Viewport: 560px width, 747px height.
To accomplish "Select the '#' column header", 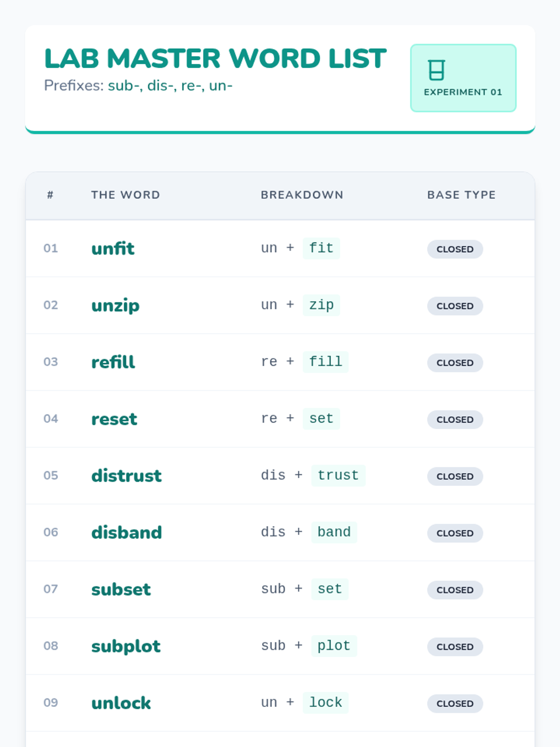I will pos(50,195).
